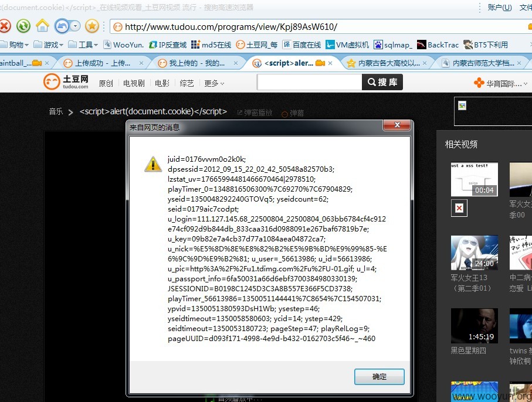Click the broken image icon under xss test
Image resolution: width=532 pixels, height=402 pixels.
pyautogui.click(x=459, y=208)
